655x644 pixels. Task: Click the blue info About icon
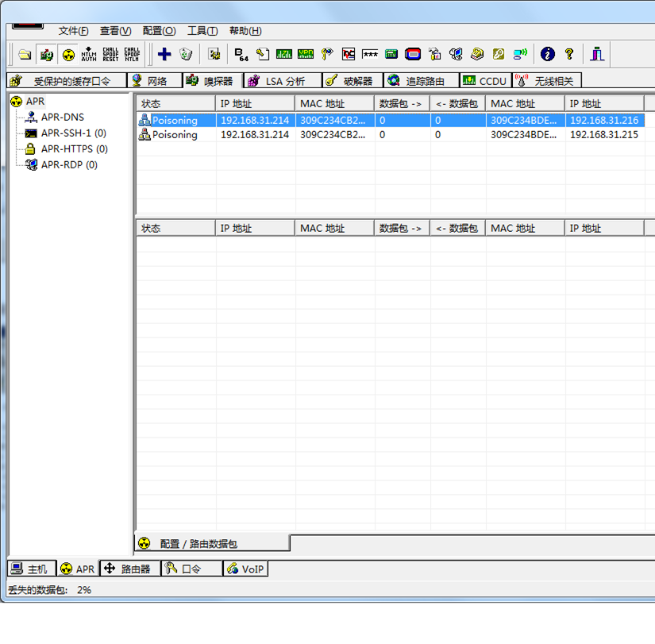(x=547, y=54)
